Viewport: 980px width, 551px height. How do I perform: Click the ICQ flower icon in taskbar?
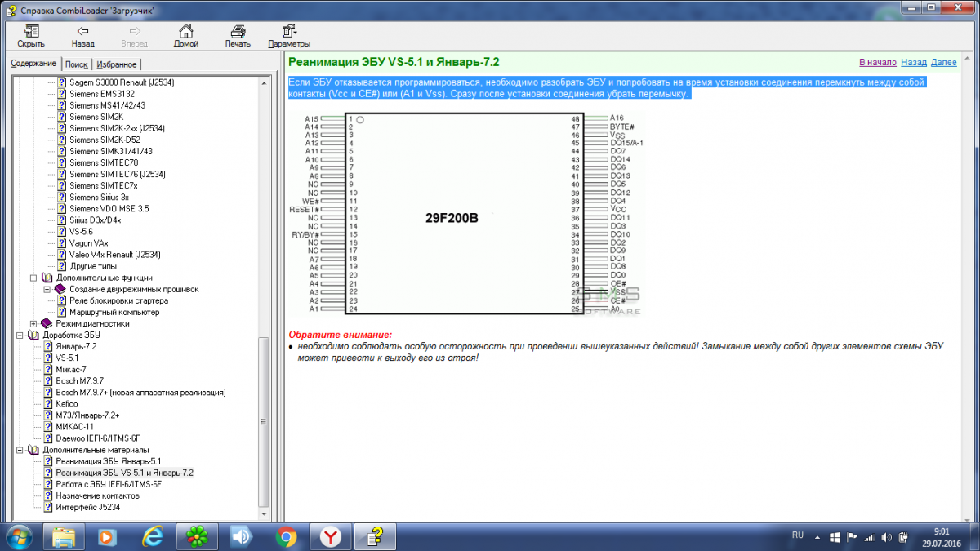click(x=197, y=536)
